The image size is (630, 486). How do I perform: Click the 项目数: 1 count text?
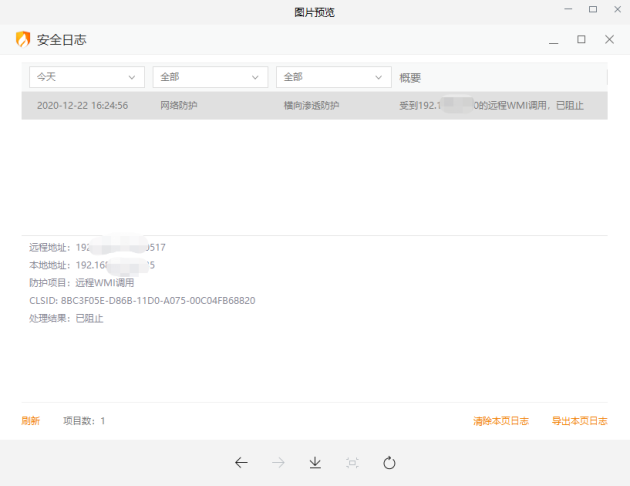click(84, 421)
